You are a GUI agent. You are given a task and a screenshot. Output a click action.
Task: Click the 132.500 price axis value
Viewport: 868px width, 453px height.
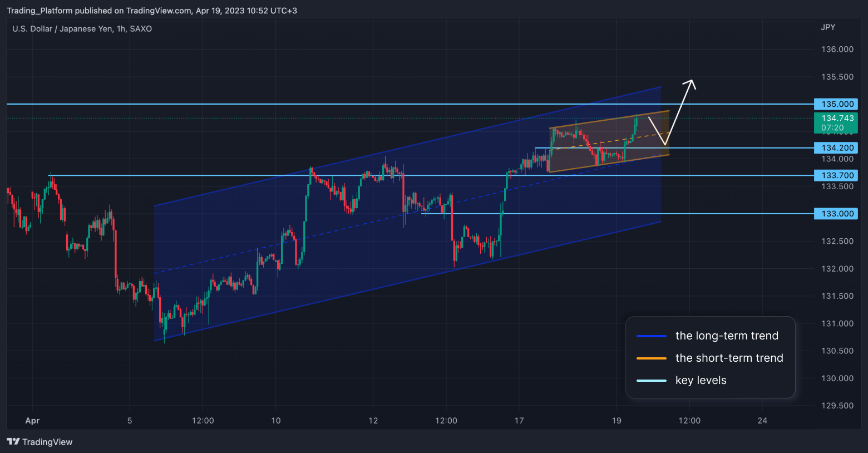837,242
